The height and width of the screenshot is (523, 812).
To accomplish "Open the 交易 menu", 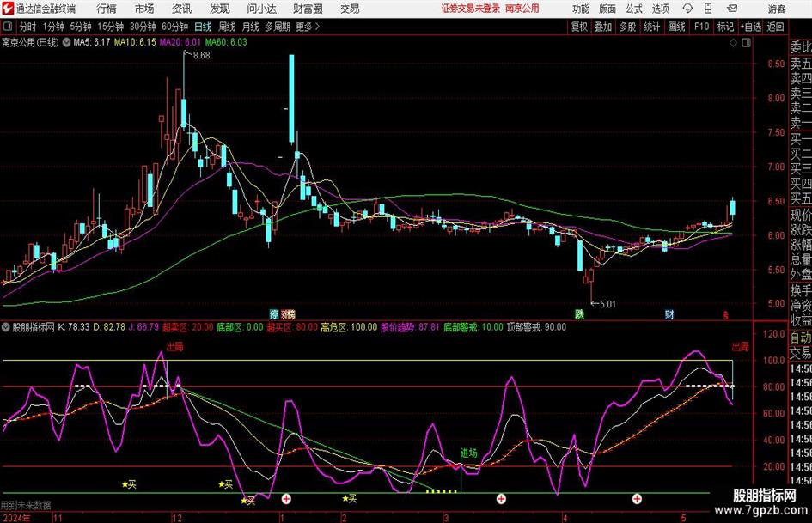I will (x=350, y=9).
